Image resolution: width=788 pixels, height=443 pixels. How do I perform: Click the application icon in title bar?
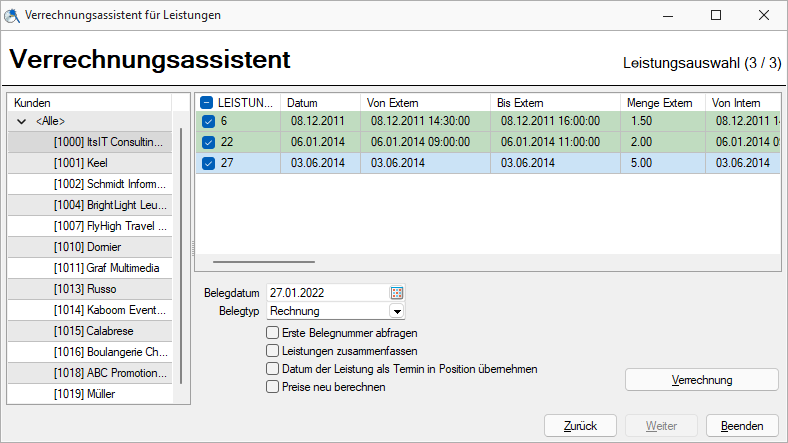pos(13,15)
